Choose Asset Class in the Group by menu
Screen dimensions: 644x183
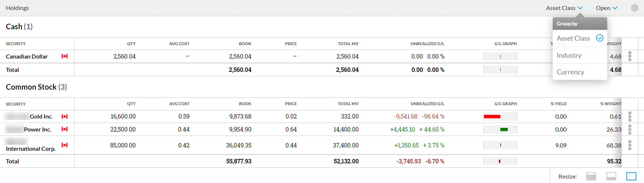(x=580, y=38)
